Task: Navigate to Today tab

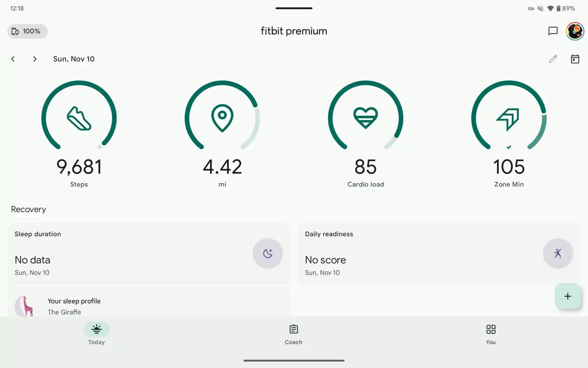Action: 96,334
